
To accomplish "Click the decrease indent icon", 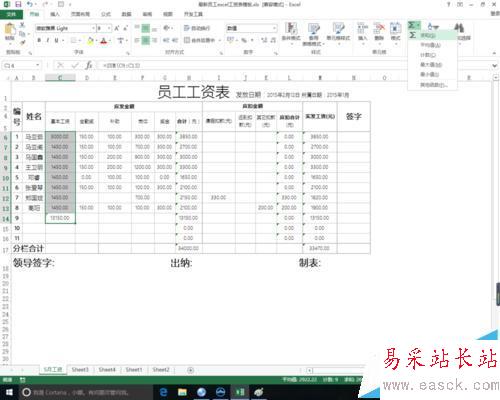I will 166,40.
